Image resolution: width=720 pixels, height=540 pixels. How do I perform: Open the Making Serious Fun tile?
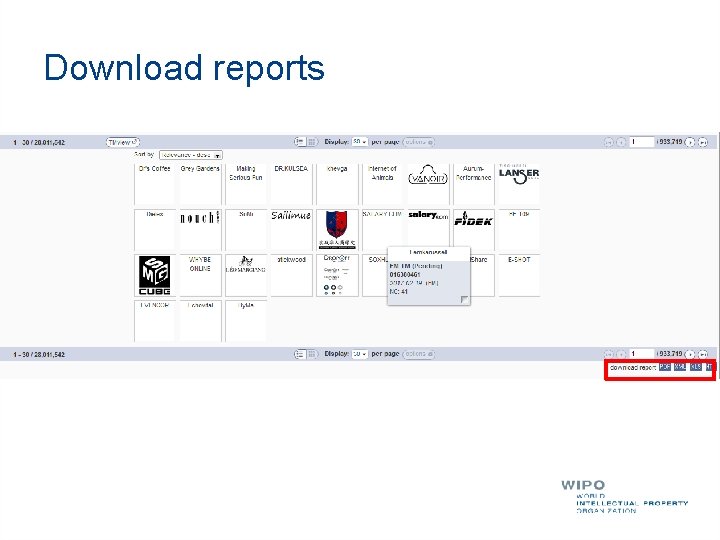pos(246,184)
